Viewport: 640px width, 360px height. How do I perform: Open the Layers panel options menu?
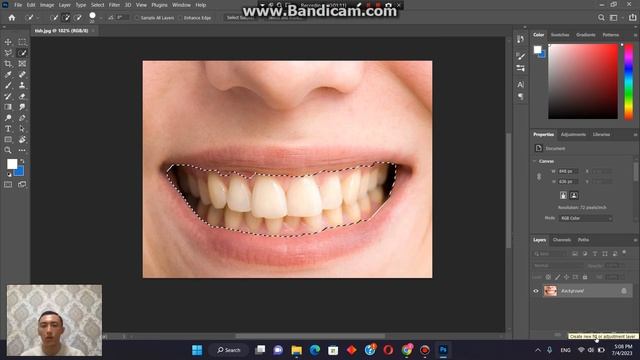click(x=635, y=240)
